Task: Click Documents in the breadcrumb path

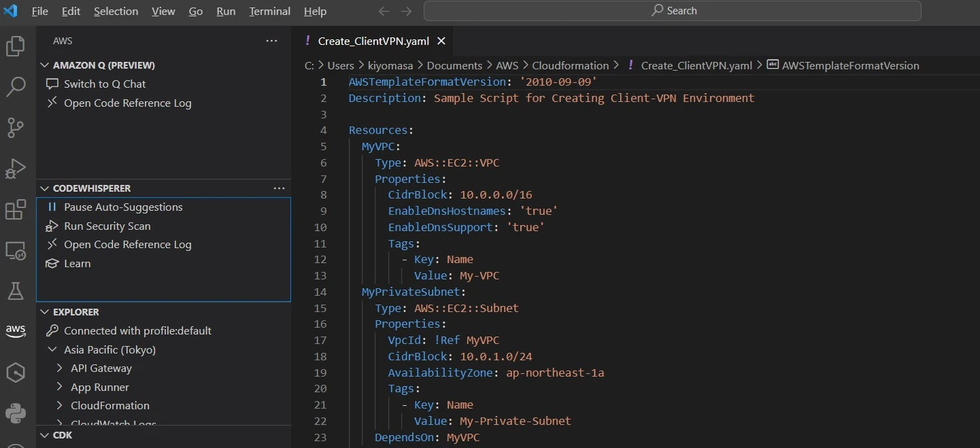Action: [454, 65]
